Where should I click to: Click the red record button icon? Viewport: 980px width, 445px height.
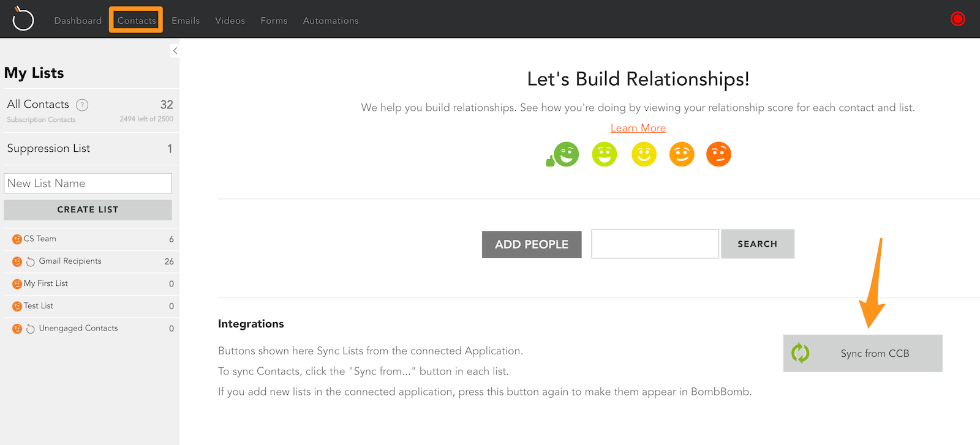coord(958,19)
